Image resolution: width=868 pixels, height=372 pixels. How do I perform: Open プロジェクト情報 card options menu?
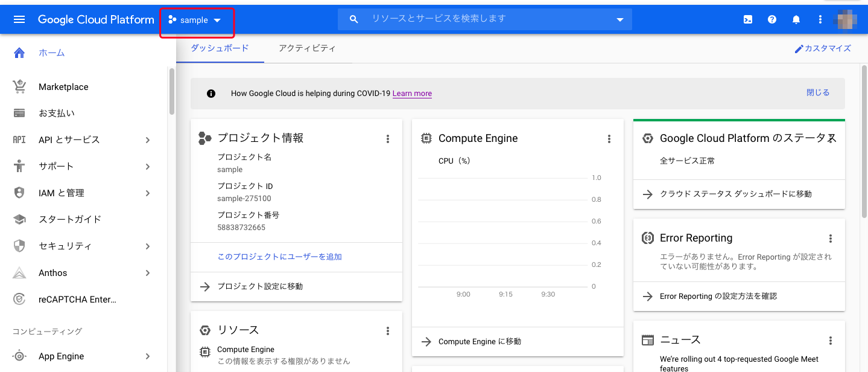click(x=388, y=139)
